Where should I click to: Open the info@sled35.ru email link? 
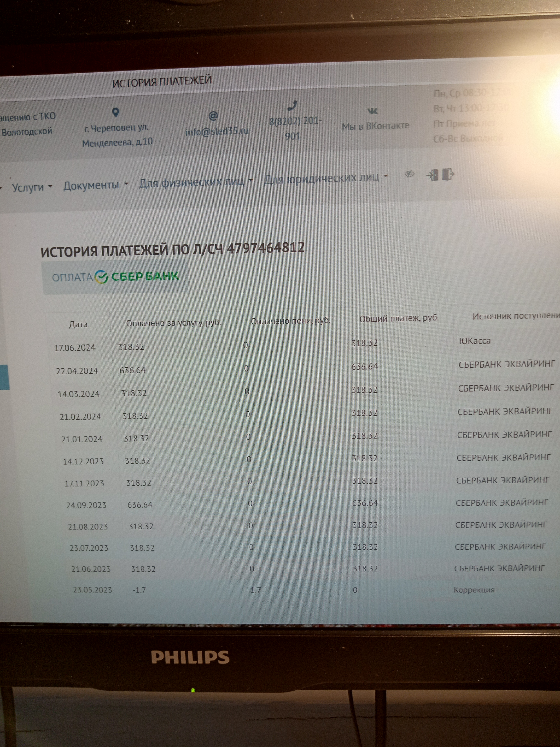(x=217, y=131)
